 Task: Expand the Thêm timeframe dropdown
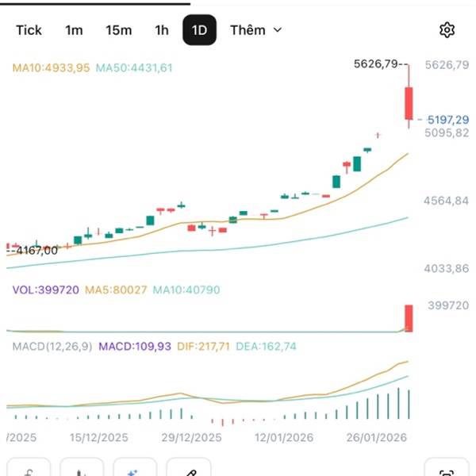[248, 30]
